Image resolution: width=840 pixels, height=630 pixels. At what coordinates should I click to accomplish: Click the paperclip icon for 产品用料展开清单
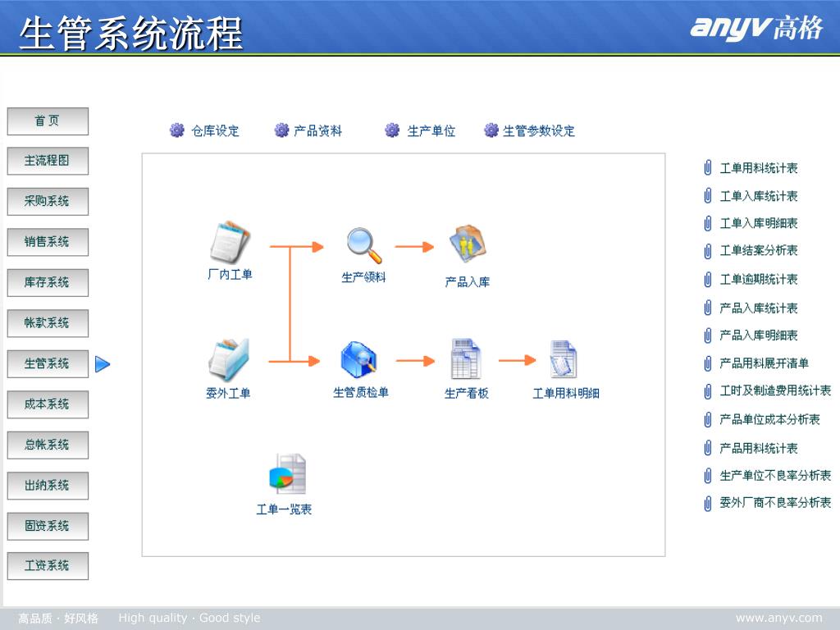coord(708,363)
